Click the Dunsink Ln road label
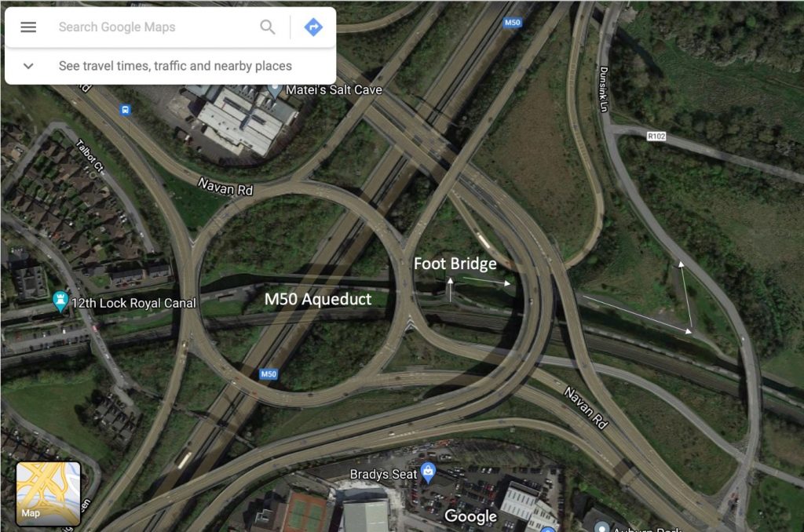Screen dimensions: 804x532 [604, 89]
